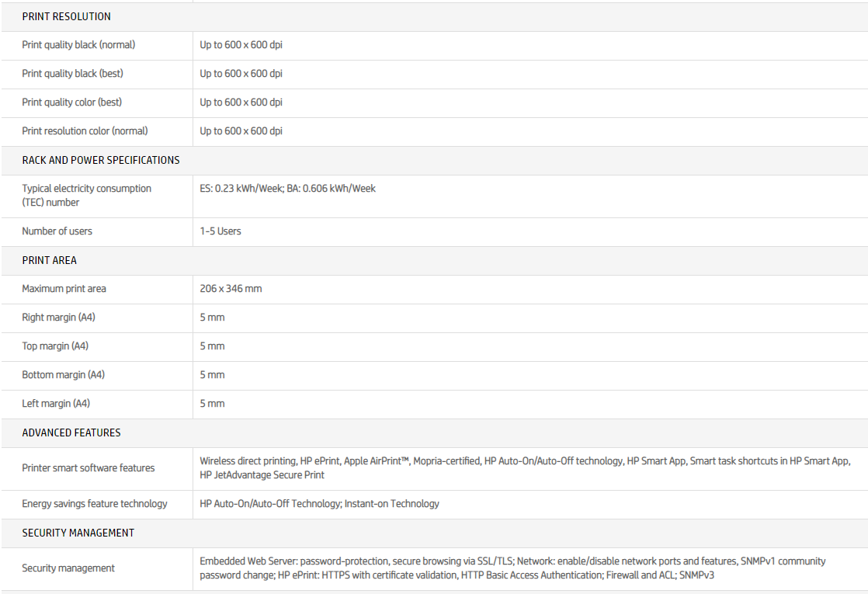Image resolution: width=868 pixels, height=594 pixels.
Task: Click the 'Print resolution color (normal)' label
Action: point(85,131)
